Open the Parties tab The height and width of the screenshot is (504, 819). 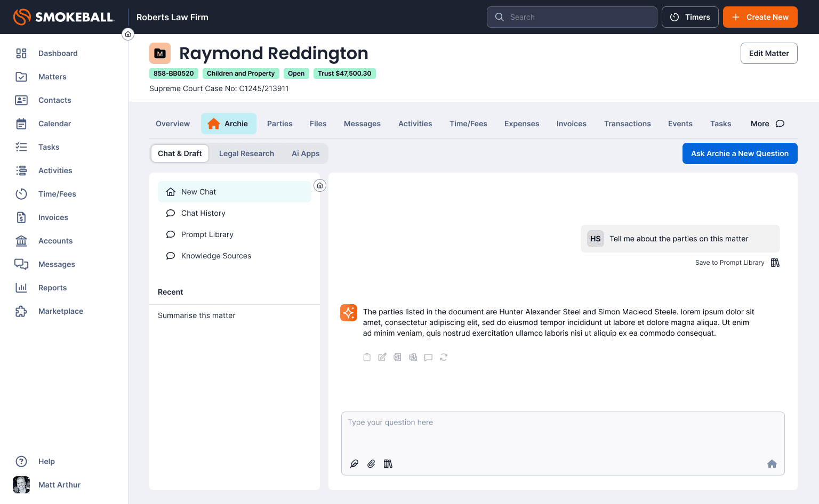(x=280, y=124)
